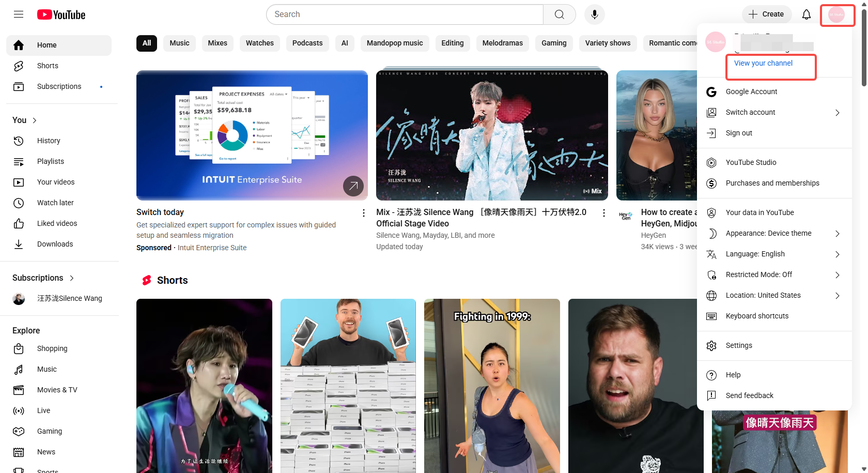Select the All filter chip
Viewport: 868px width, 473px height.
coord(147,43)
